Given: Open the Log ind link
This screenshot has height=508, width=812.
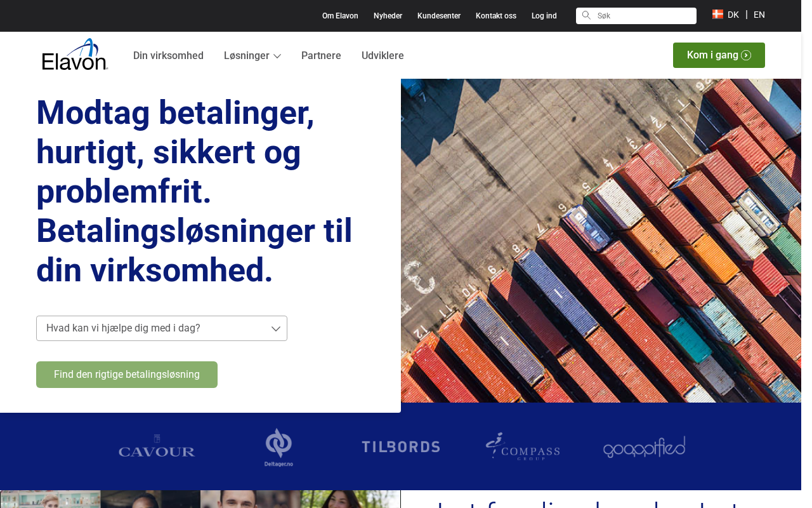Looking at the screenshot, I should point(544,16).
